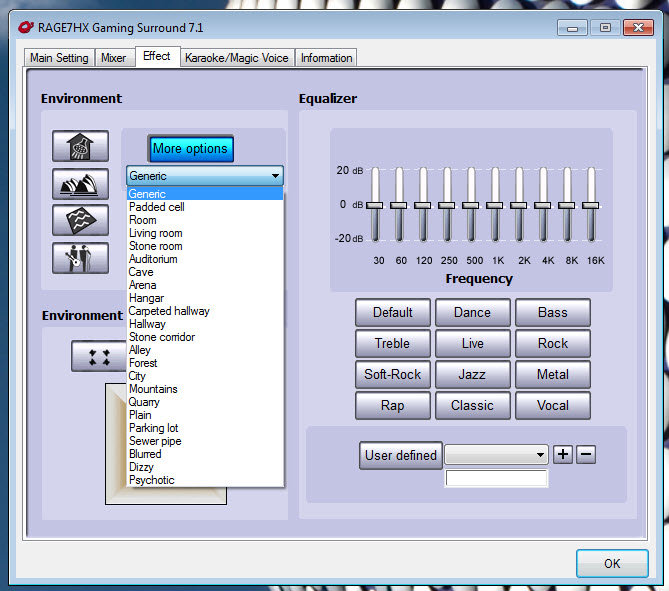Choose Generic from the environment list
Screen dimensions: 669x591
click(205, 194)
